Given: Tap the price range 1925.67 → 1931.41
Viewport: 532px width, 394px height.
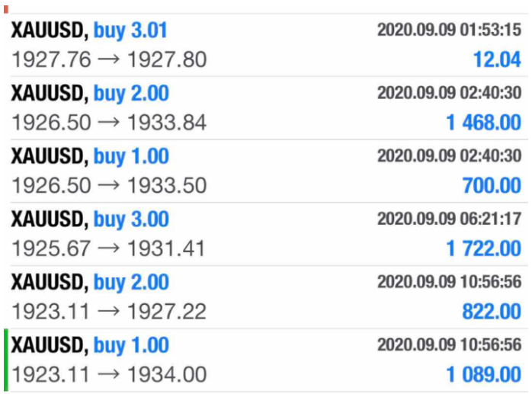Looking at the screenshot, I should pos(110,248).
